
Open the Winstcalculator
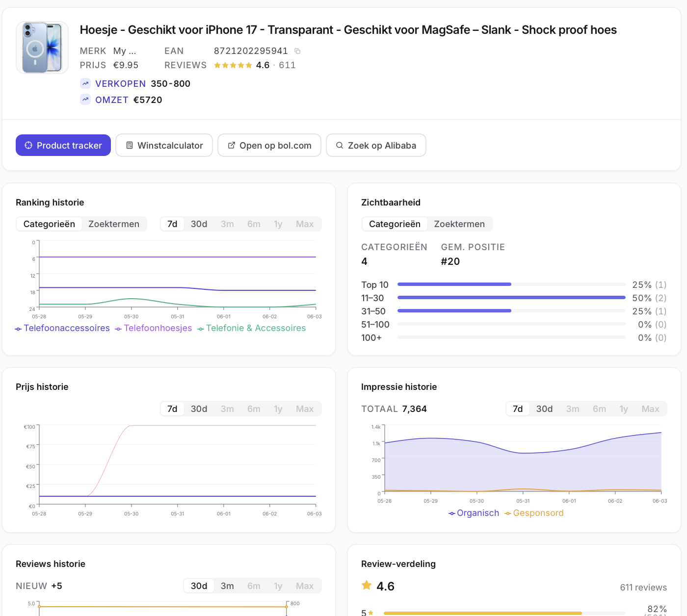(164, 145)
